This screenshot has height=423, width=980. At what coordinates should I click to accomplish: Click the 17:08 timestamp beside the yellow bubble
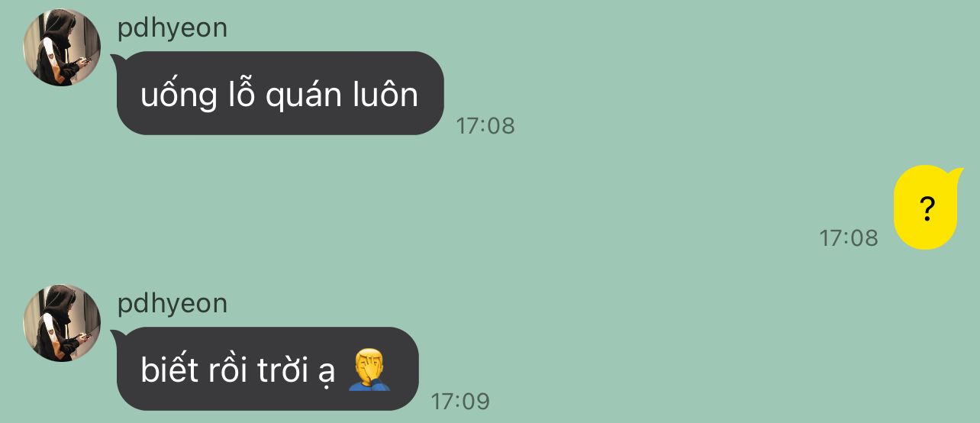849,238
